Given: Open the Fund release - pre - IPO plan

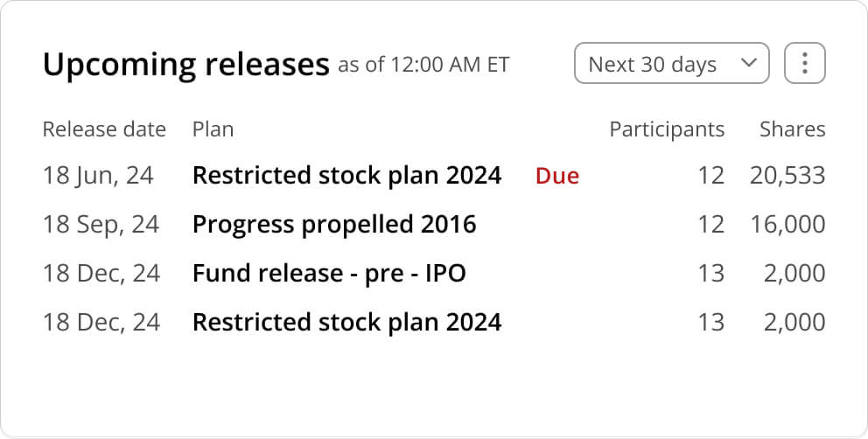Looking at the screenshot, I should tap(329, 274).
